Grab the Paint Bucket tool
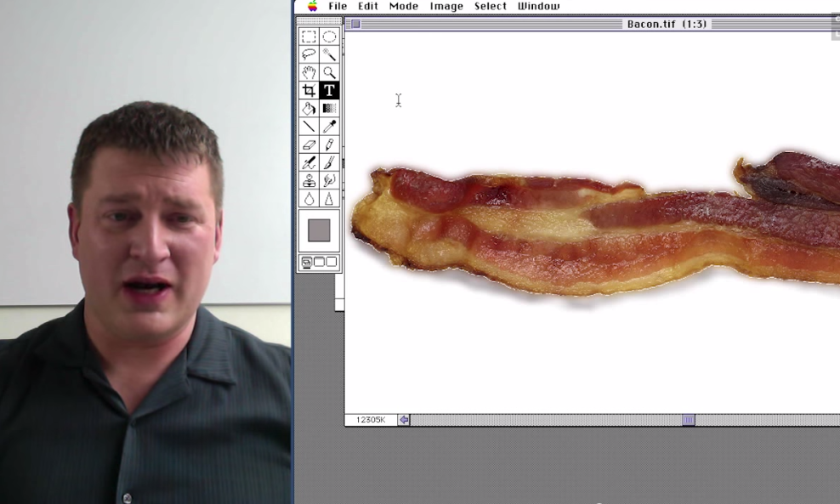The image size is (840, 504). click(309, 108)
